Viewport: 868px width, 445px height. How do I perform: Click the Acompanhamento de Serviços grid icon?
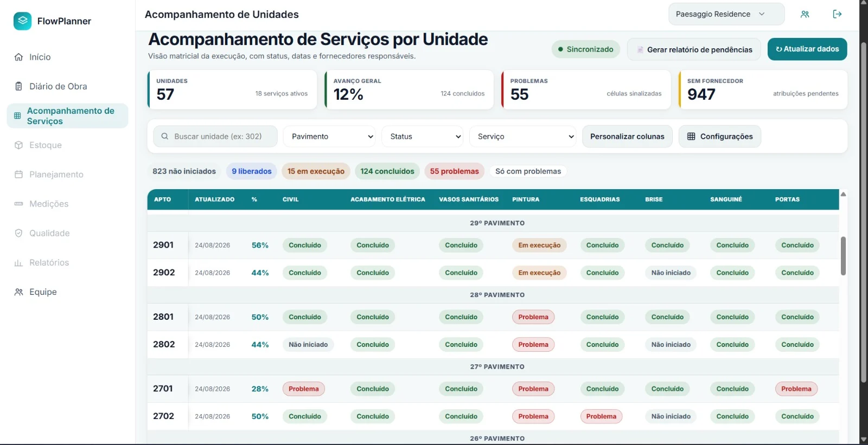pyautogui.click(x=17, y=116)
